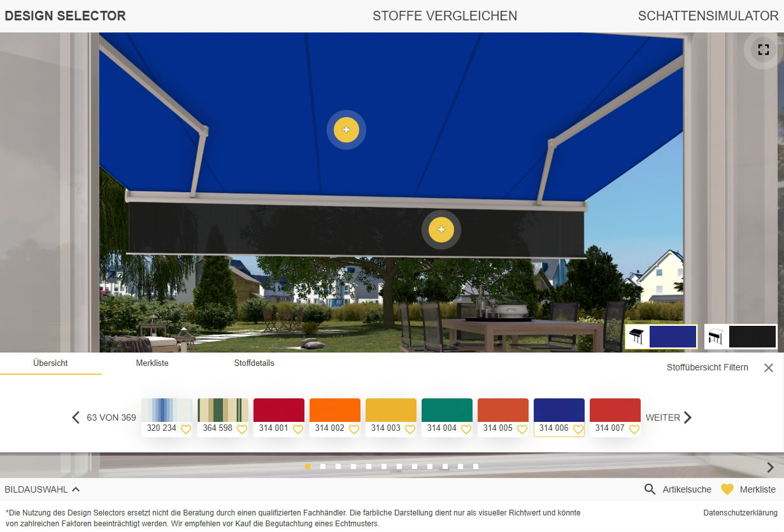This screenshot has height=532, width=784.
Task: Open Artikelsuche via the magnifier icon
Action: (650, 489)
